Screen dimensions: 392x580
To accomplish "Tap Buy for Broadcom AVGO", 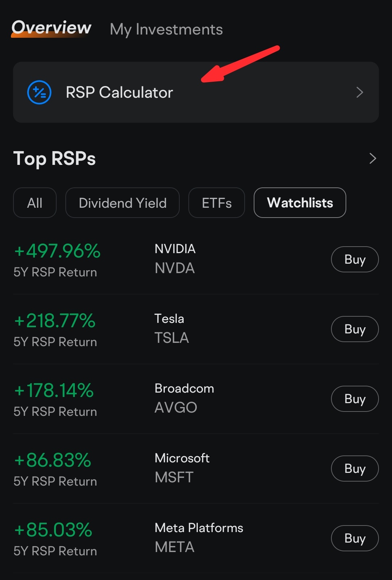I will (x=355, y=399).
